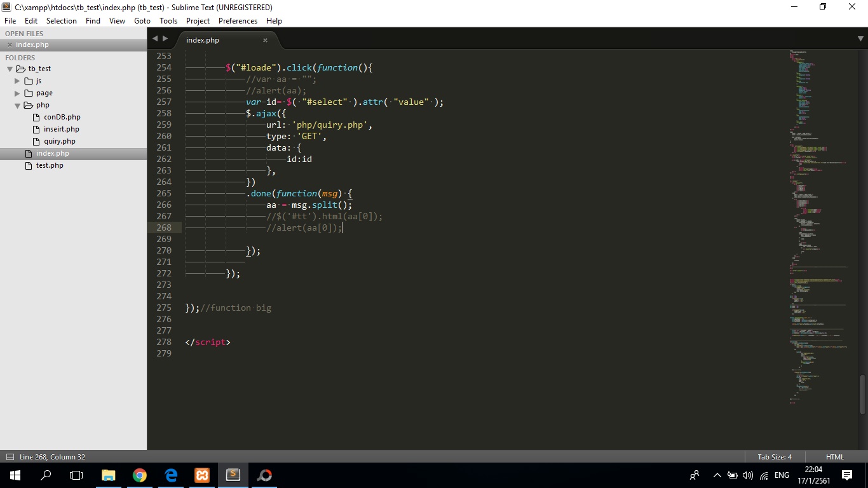Open Windows search from taskbar

coord(46,475)
